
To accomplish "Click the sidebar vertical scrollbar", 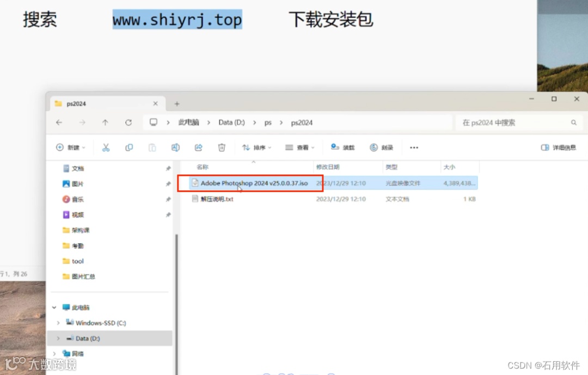I will click(x=176, y=304).
